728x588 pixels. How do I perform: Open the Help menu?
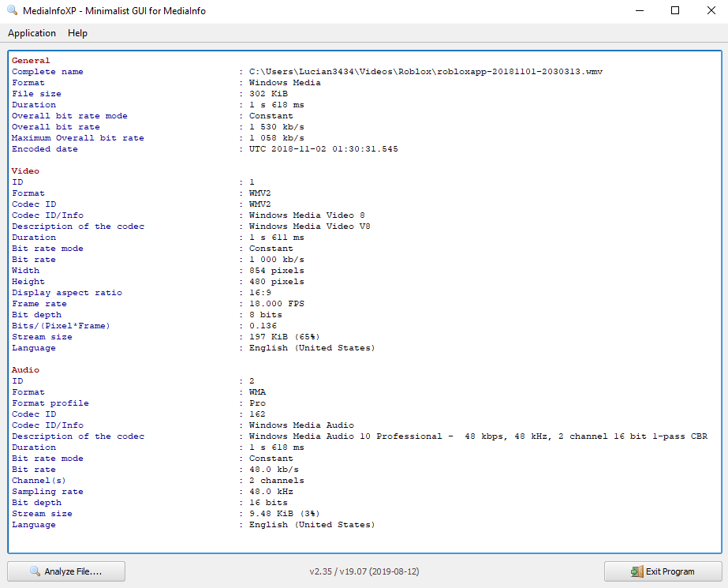click(77, 33)
